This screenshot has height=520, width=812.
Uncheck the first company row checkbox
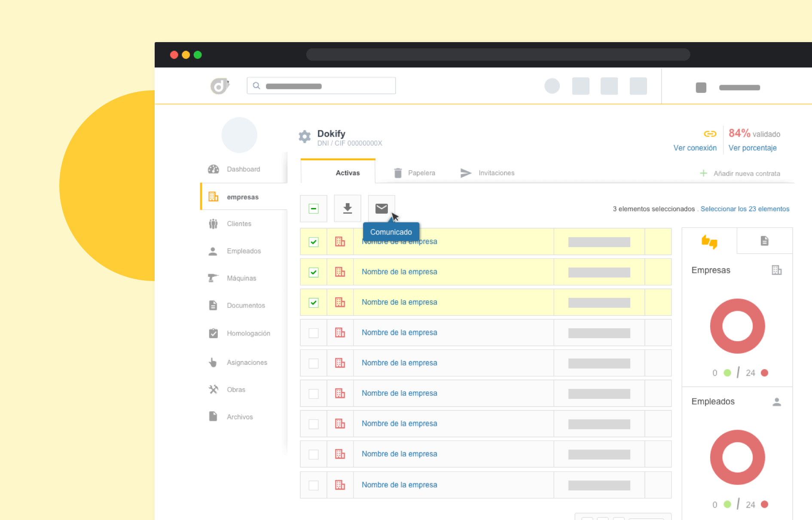(x=314, y=242)
